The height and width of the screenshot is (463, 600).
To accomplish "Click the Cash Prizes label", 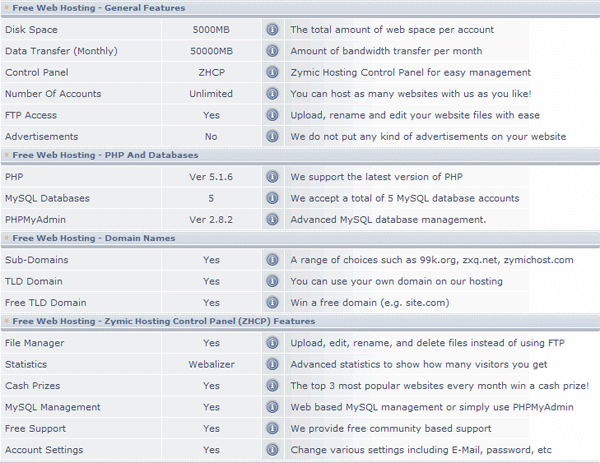I will [33, 386].
